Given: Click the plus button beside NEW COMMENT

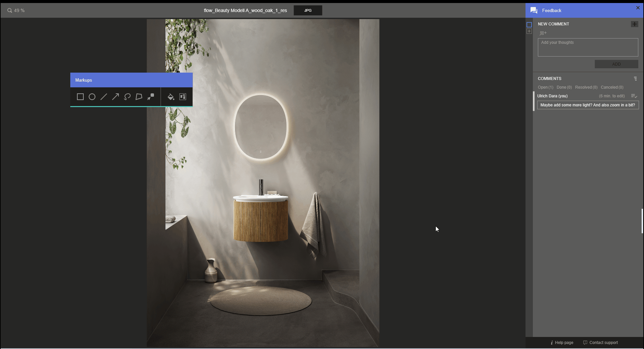Looking at the screenshot, I should click(634, 24).
